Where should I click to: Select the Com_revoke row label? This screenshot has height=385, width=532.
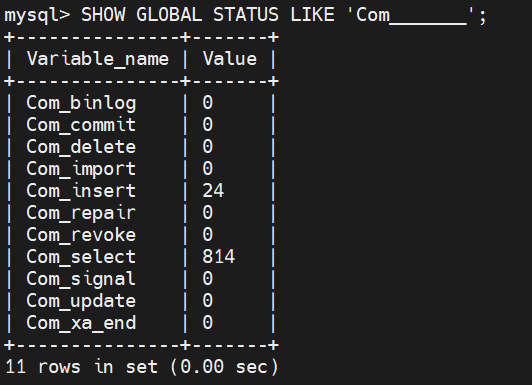point(81,235)
